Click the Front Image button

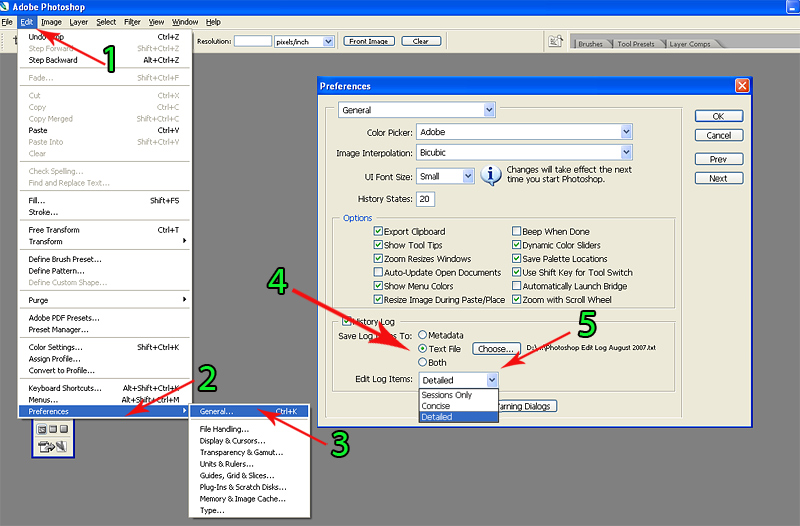(369, 41)
